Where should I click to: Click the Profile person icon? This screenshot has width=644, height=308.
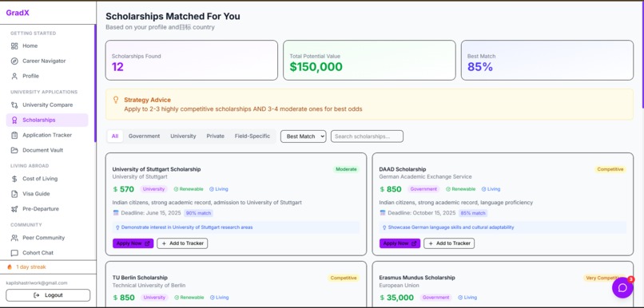pyautogui.click(x=14, y=77)
